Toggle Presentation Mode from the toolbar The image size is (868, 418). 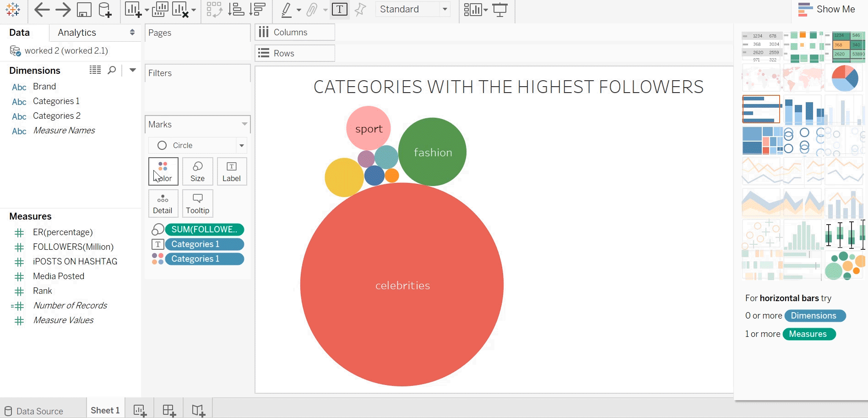(500, 9)
